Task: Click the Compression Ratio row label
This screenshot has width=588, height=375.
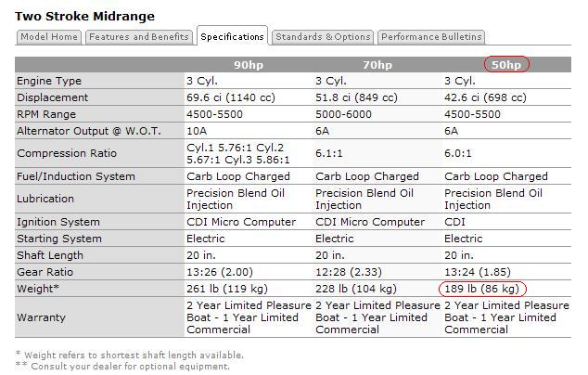Action: click(63, 153)
